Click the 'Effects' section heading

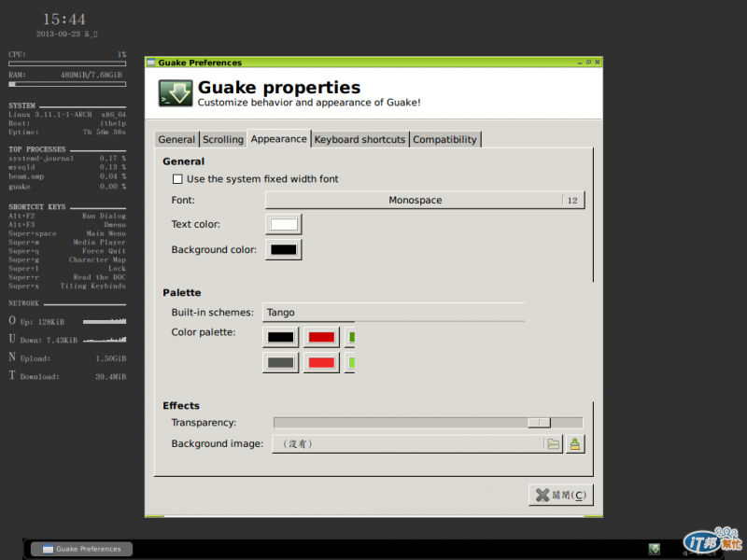(x=181, y=406)
